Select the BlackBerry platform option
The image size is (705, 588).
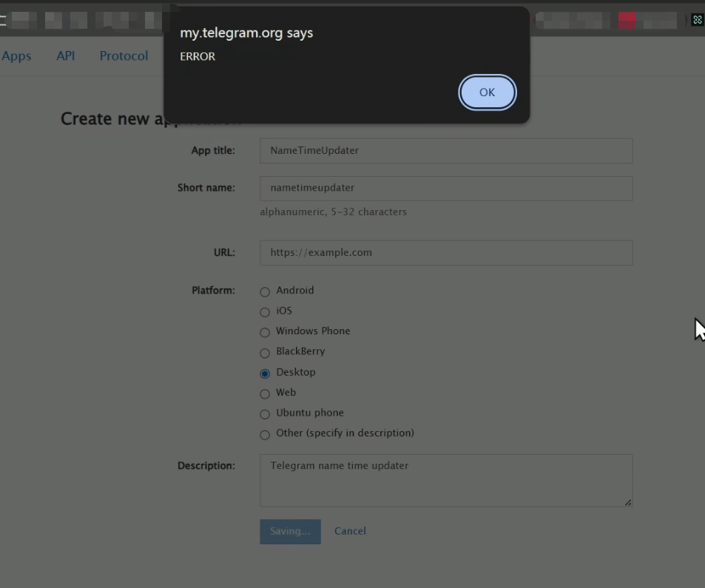(265, 353)
